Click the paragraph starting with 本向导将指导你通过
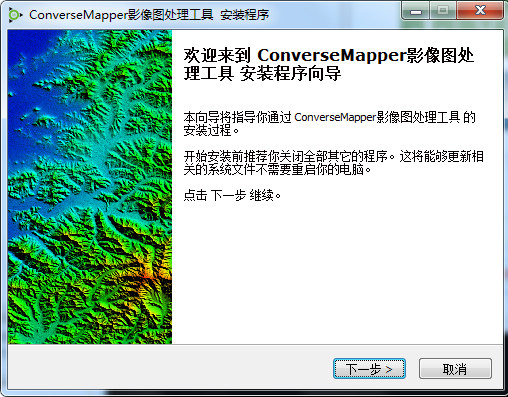 pyautogui.click(x=329, y=124)
